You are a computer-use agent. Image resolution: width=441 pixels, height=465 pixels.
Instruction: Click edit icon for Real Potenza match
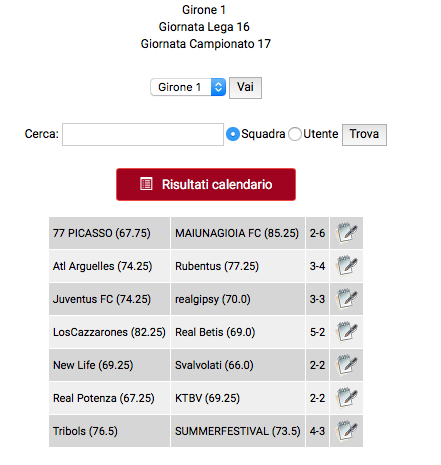click(x=347, y=398)
